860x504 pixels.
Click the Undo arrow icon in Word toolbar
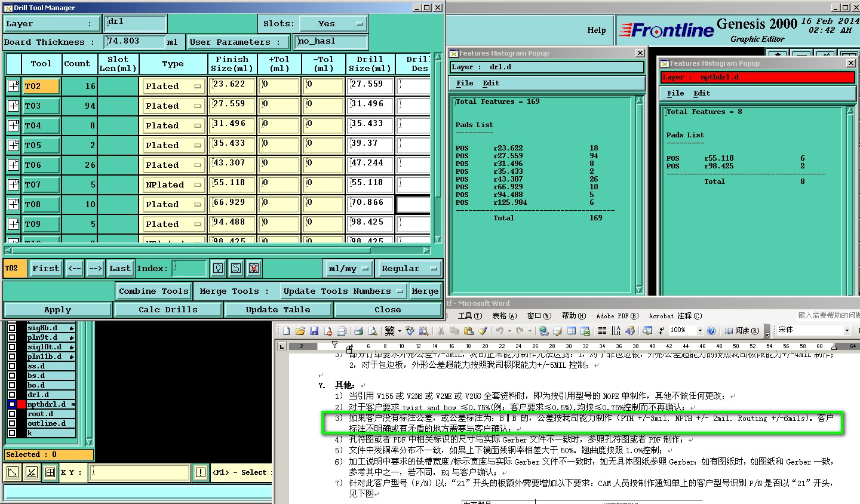click(500, 331)
